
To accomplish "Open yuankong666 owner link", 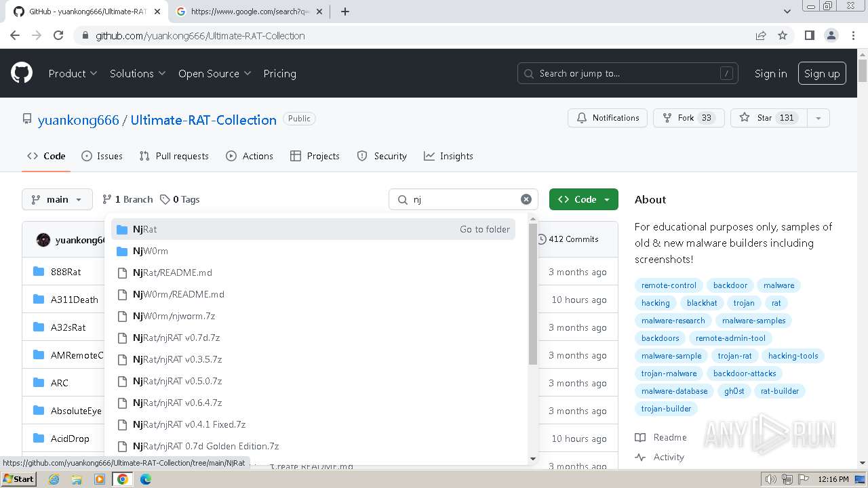I will pos(78,120).
